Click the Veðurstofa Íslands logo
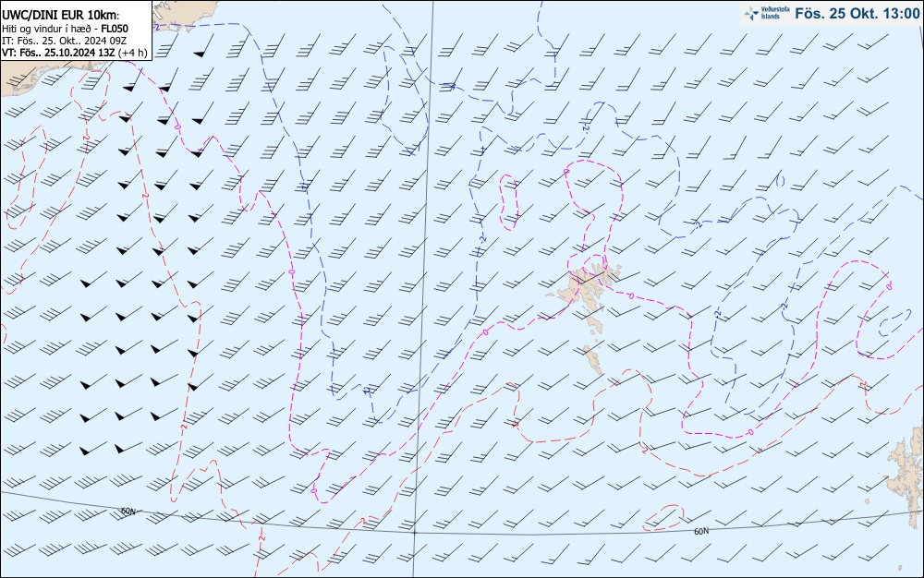Screen dimensions: 924x578 767,14
